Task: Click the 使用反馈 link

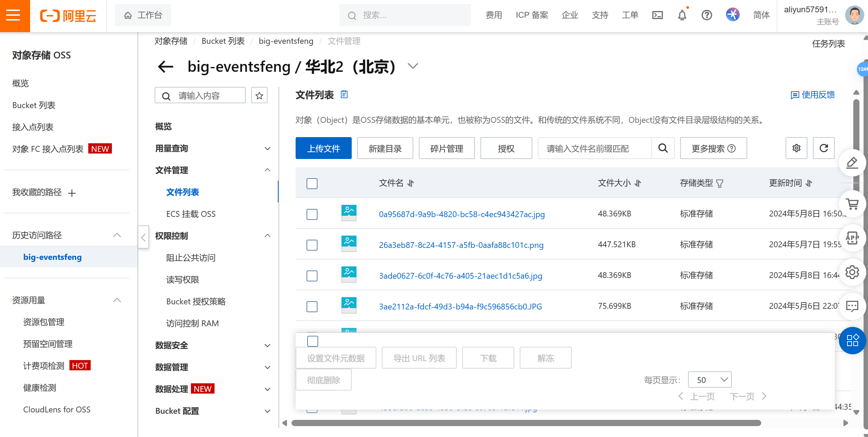Action: pyautogui.click(x=813, y=95)
